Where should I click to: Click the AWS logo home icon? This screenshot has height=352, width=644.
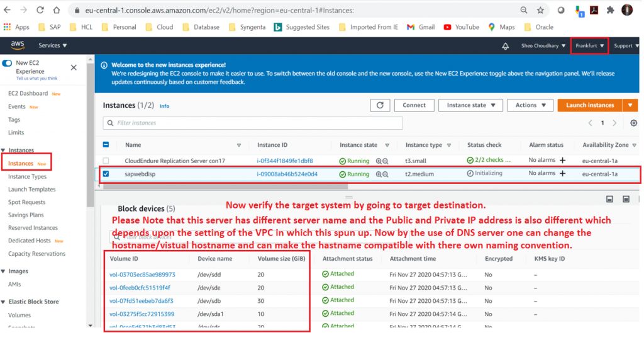pyautogui.click(x=18, y=45)
